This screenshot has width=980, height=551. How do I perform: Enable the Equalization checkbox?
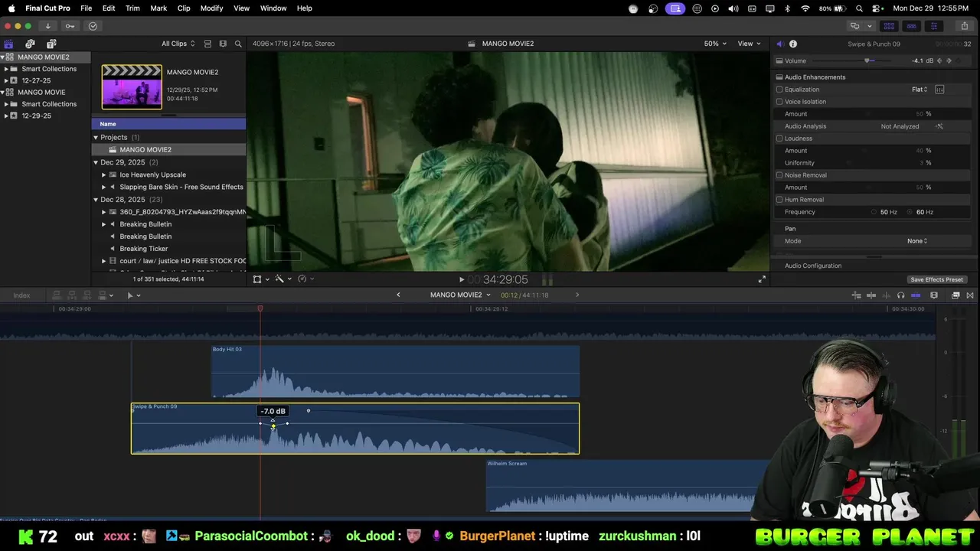click(779, 90)
